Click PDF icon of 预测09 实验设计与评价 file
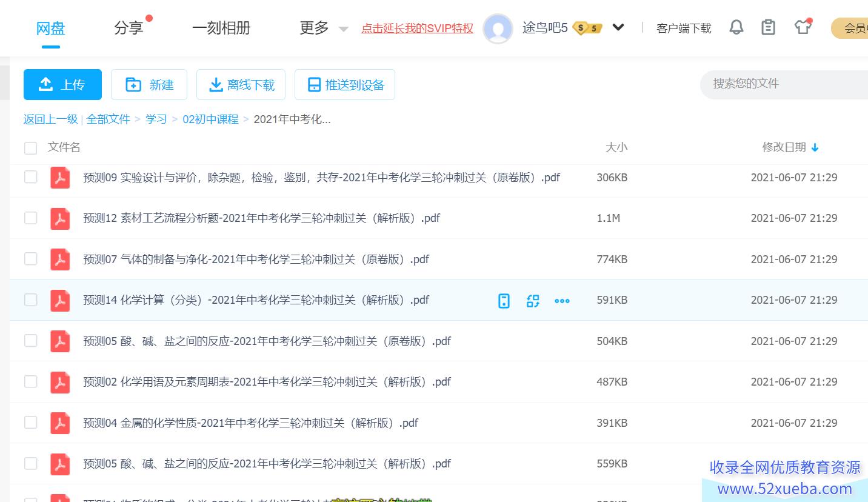The width and height of the screenshot is (868, 502). coord(60,178)
